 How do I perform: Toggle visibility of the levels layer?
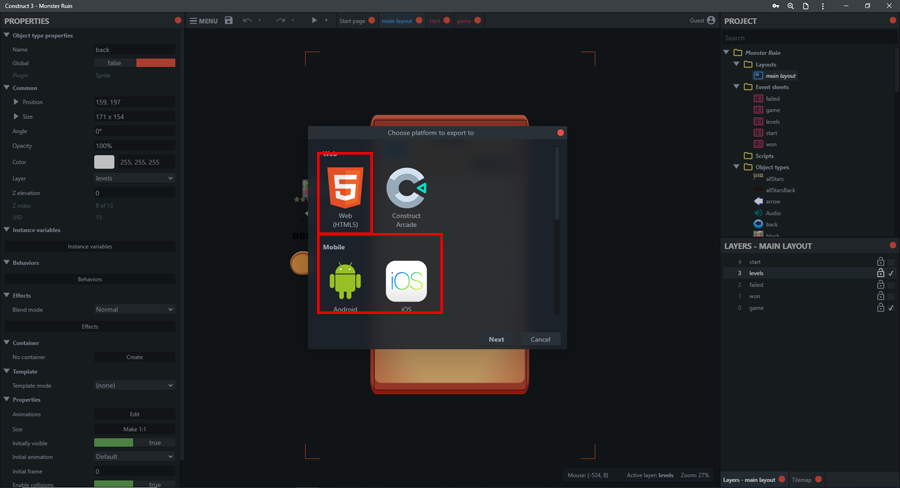coord(891,273)
